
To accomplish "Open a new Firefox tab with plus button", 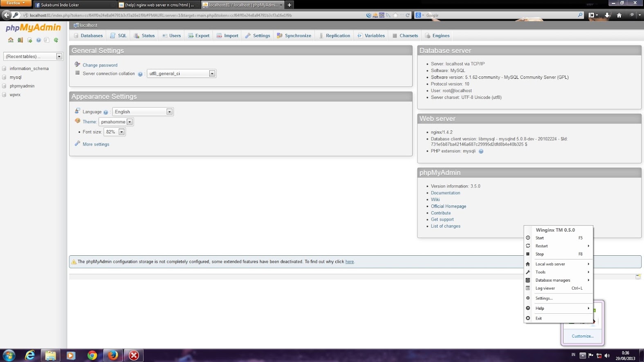I will click(289, 5).
